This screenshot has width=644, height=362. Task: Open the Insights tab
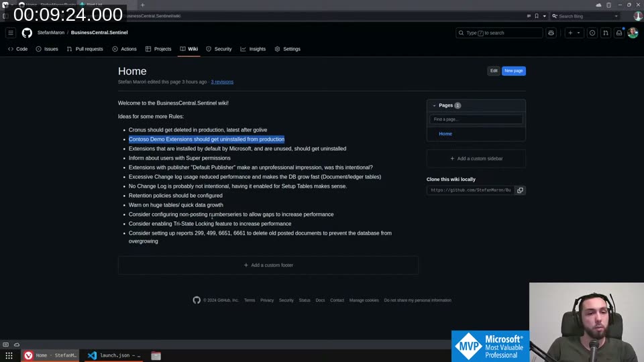point(253,49)
